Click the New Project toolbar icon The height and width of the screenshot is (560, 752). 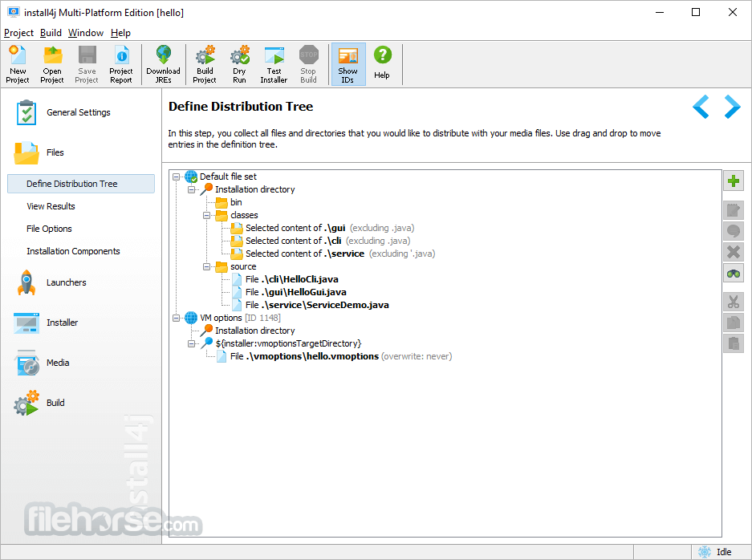click(18, 64)
